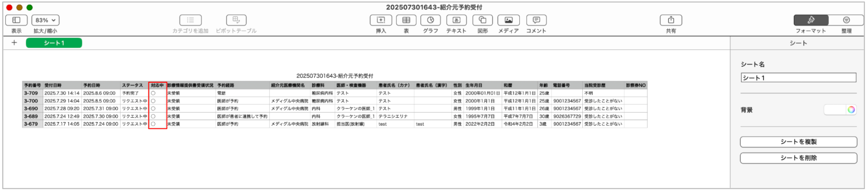The image size is (868, 192).
Task: Click the 表 table icon
Action: [406, 20]
